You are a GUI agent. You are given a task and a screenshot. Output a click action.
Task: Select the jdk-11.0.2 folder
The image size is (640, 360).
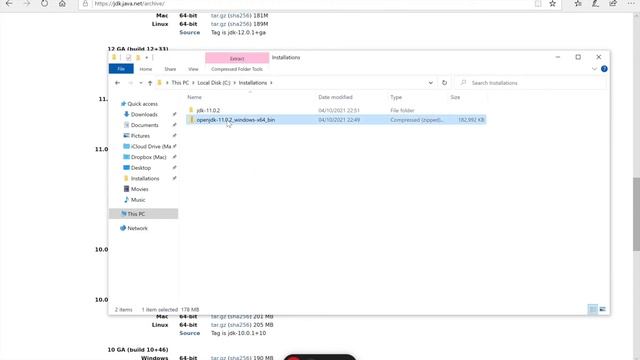click(x=208, y=110)
